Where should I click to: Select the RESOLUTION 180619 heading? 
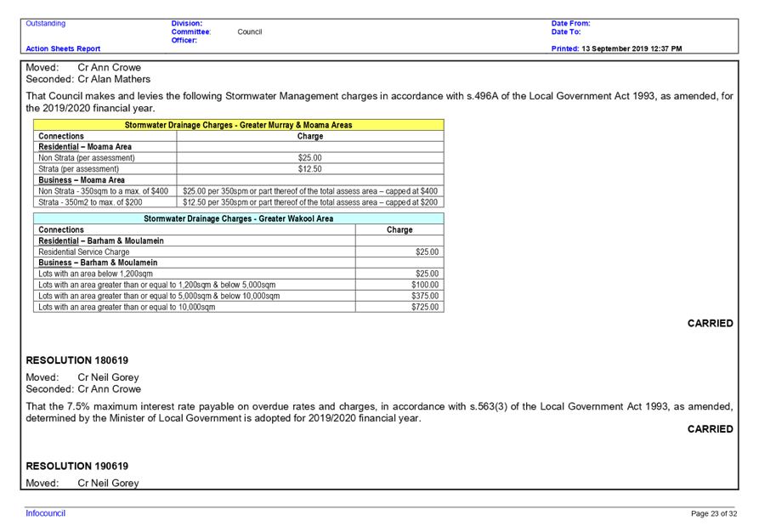77,360
